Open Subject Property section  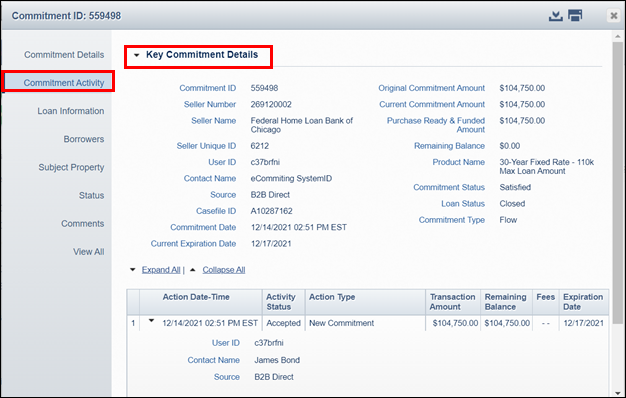coord(71,167)
